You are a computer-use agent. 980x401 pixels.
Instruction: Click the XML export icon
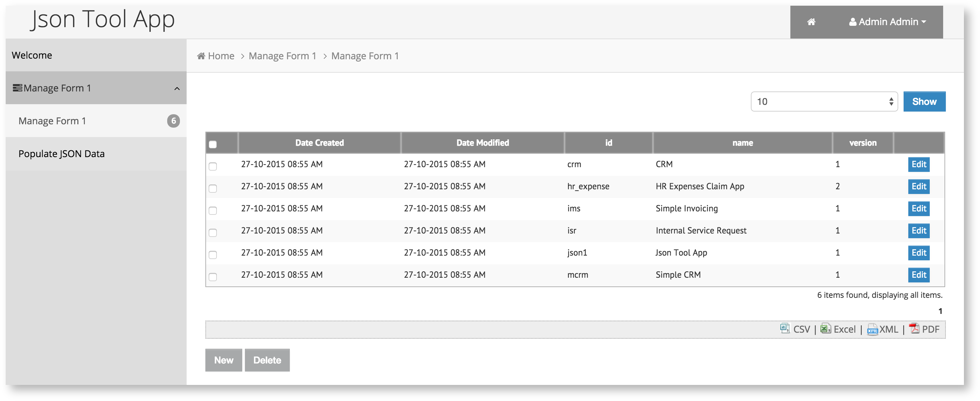[872, 329]
